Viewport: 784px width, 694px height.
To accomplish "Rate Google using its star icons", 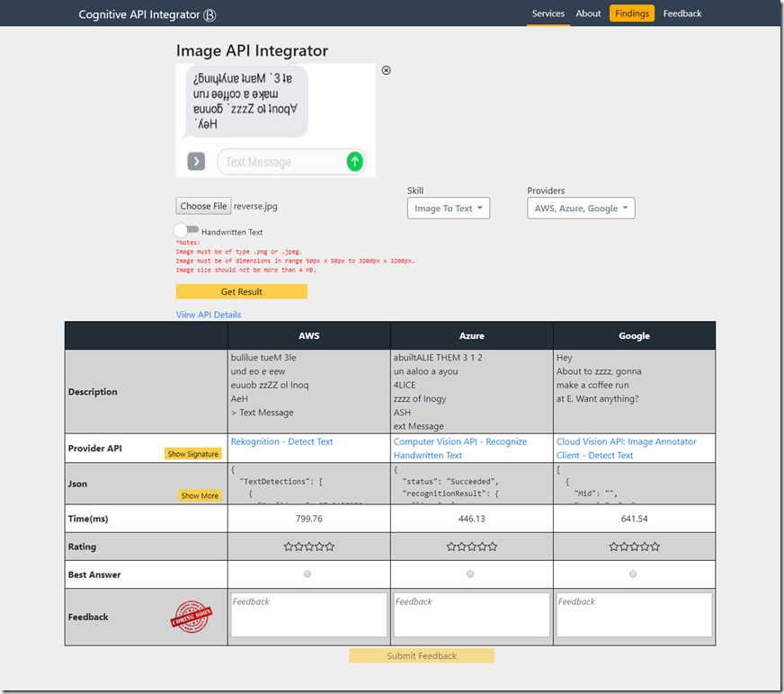I will pos(634,547).
